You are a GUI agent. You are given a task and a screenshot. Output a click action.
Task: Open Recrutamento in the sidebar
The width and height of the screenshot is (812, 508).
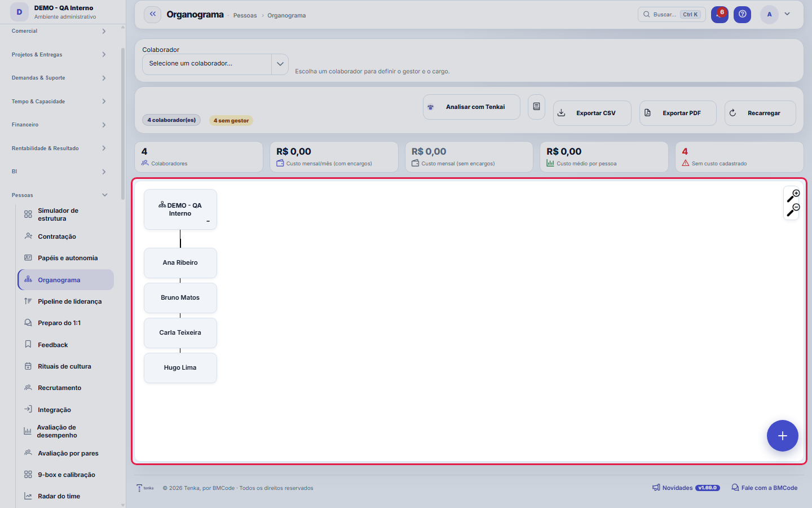pos(65,388)
